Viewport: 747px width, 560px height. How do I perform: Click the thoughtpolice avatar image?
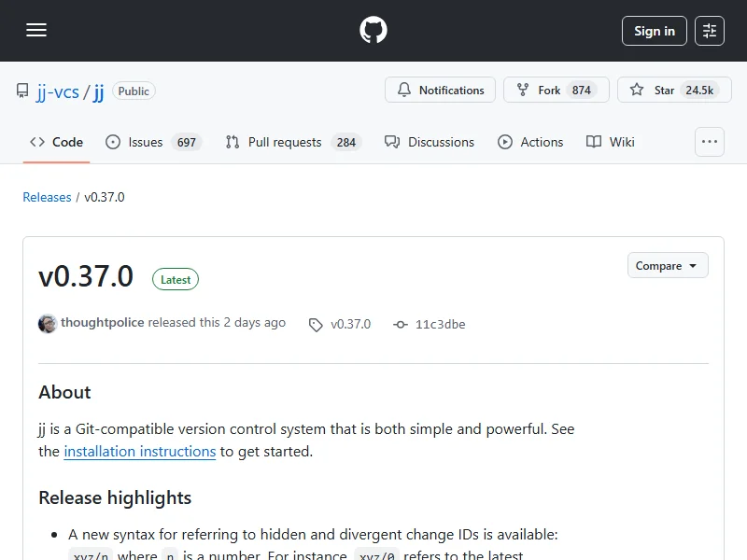(x=48, y=324)
